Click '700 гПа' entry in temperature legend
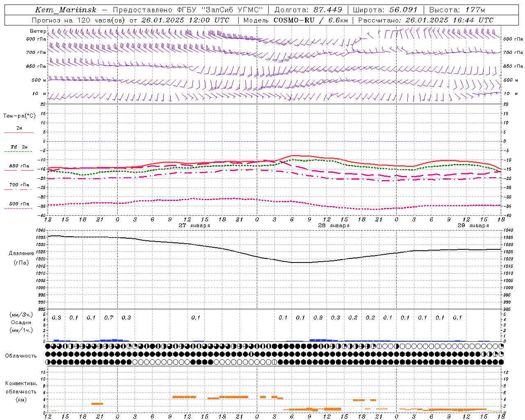 pos(19,185)
